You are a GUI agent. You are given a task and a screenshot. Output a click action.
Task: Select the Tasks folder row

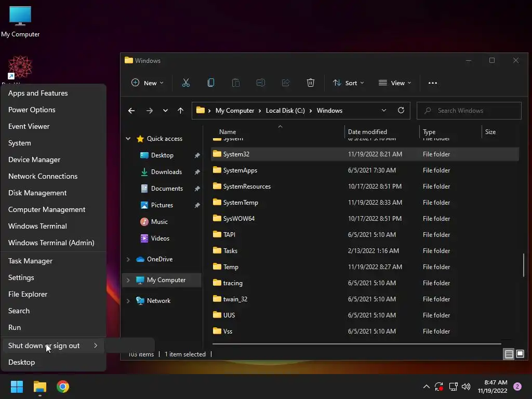click(365, 251)
